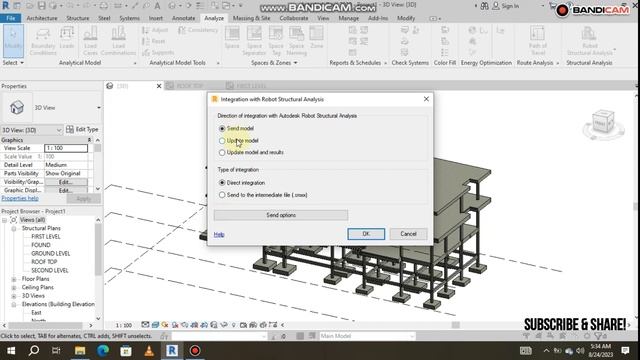This screenshot has height=360, width=640.
Task: Expand Ceiling Plans tree node
Action: [x=13, y=287]
